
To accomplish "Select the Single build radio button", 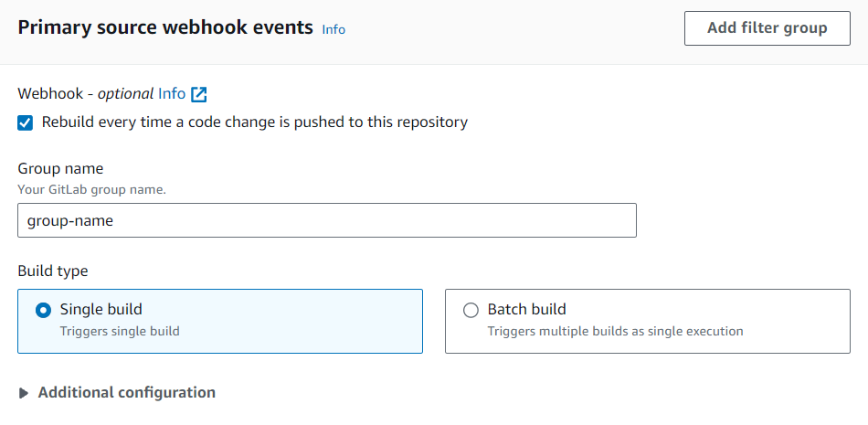I will coord(43,310).
